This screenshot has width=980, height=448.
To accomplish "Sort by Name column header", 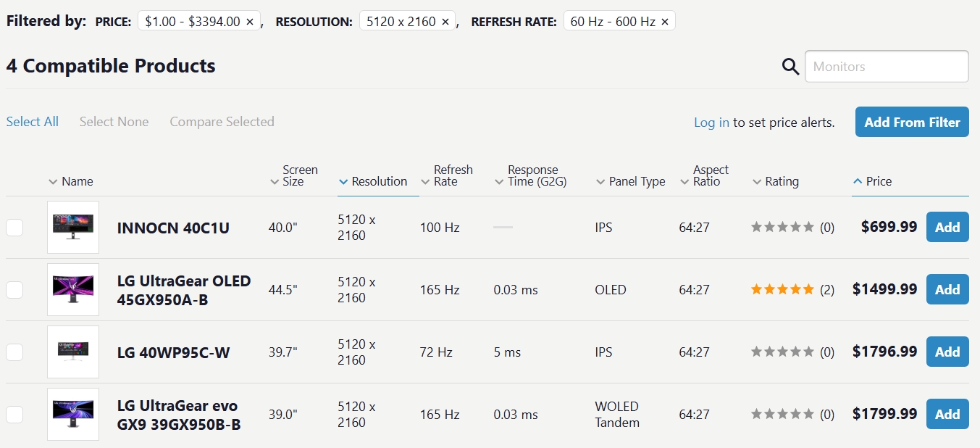I will tap(71, 181).
